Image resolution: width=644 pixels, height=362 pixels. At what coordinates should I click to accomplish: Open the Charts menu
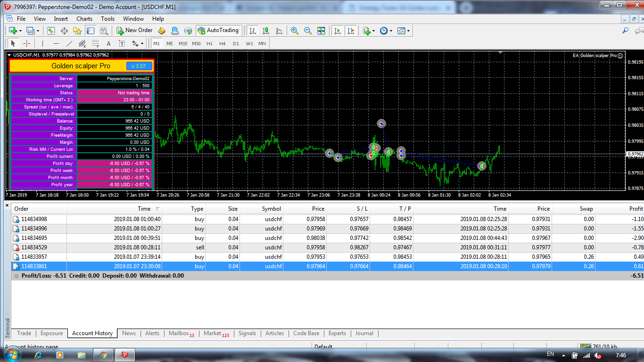click(x=84, y=19)
